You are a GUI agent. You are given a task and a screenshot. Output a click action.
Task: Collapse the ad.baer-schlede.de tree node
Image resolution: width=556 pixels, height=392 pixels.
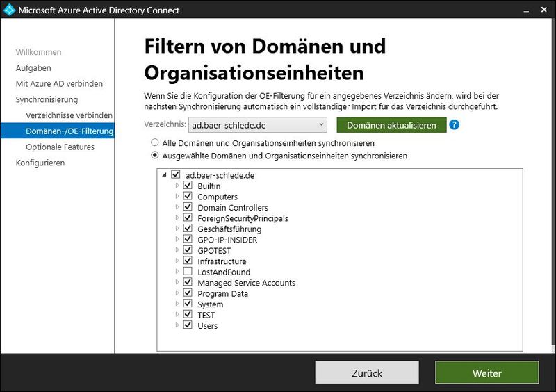(x=164, y=174)
